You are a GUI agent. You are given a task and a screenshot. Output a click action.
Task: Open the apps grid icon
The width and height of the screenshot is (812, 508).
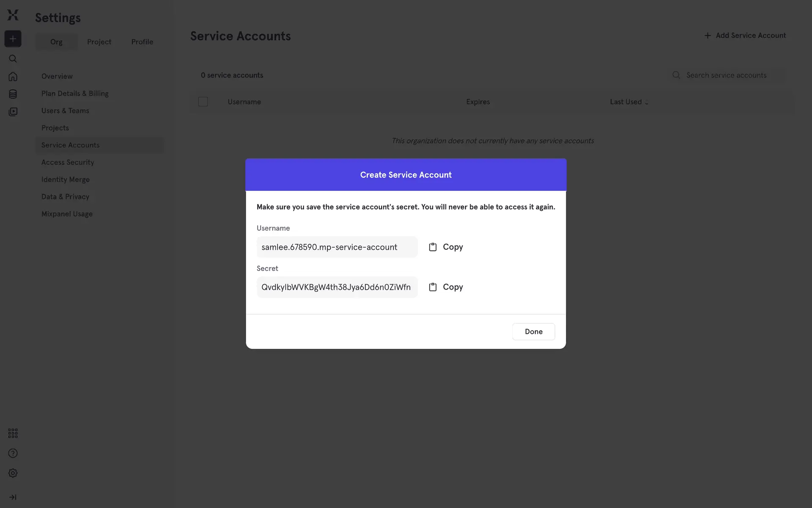point(13,433)
